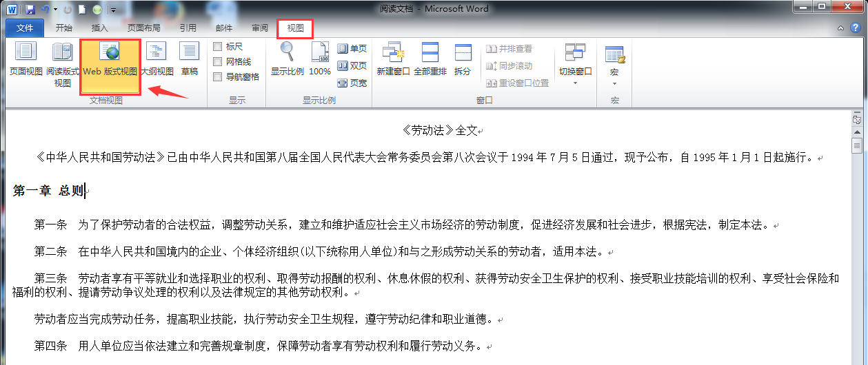The height and width of the screenshot is (365, 868).
Task: Click Reset Window Position (重设窗口位置)
Action: pyautogui.click(x=518, y=83)
